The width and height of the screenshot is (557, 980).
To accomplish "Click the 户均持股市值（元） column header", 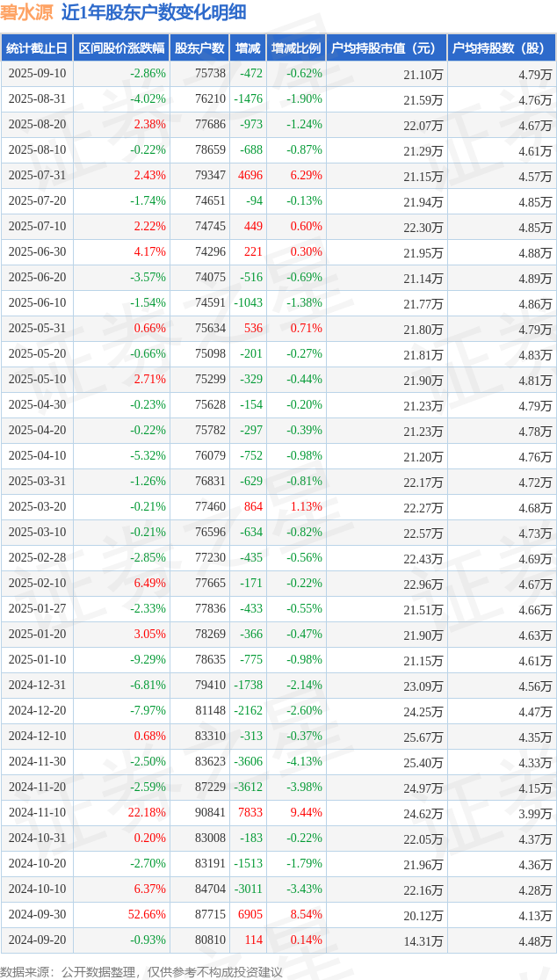I will point(387,48).
